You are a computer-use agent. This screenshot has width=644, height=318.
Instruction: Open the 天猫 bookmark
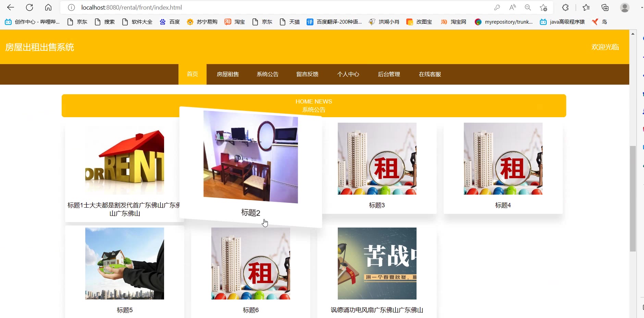coord(290,22)
